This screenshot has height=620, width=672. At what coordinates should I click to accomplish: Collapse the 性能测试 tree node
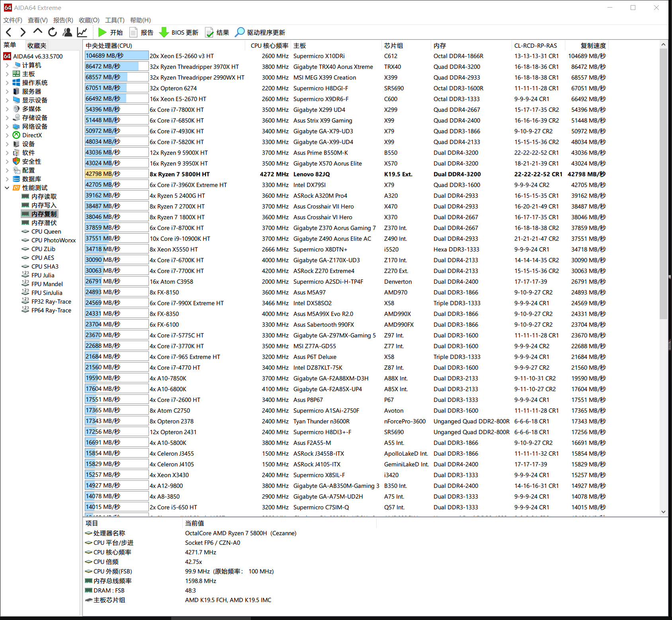tap(7, 188)
